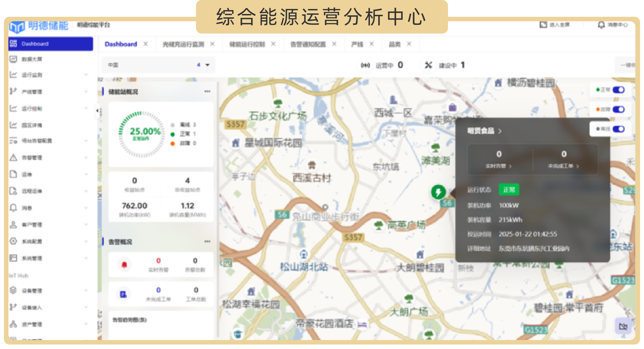
Task: Expand the 产线管理 submenu chevron
Action: tap(86, 91)
